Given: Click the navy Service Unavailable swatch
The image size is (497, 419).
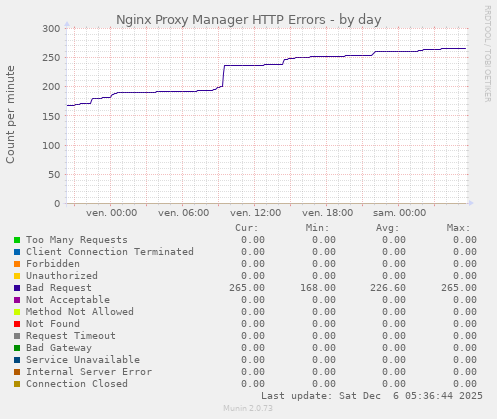Looking at the screenshot, I should [17, 360].
